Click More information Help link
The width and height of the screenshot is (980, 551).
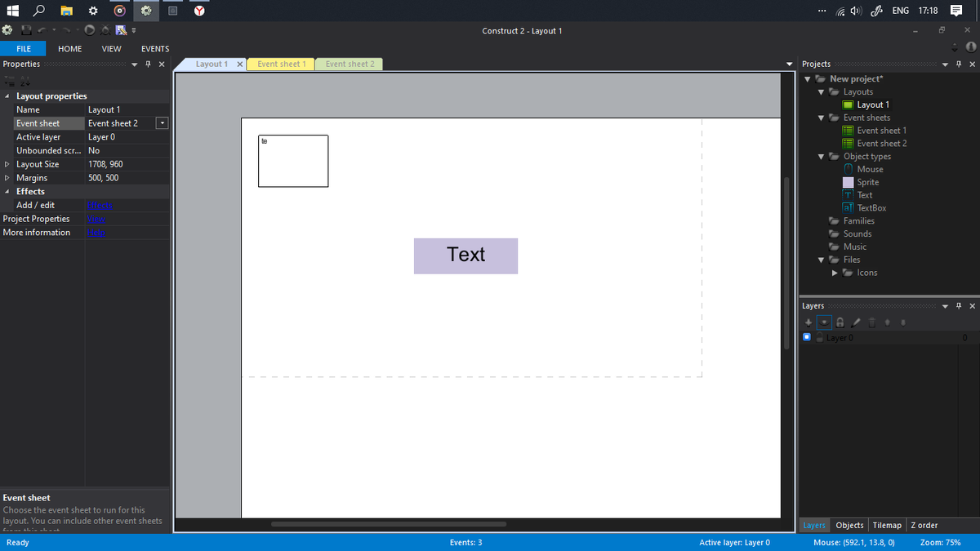(96, 233)
